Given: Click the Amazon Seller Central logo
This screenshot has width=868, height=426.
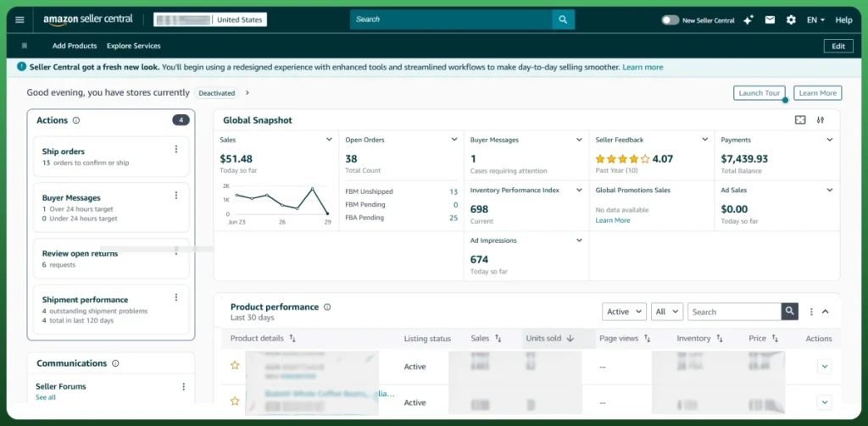Looking at the screenshot, I should pyautogui.click(x=88, y=19).
